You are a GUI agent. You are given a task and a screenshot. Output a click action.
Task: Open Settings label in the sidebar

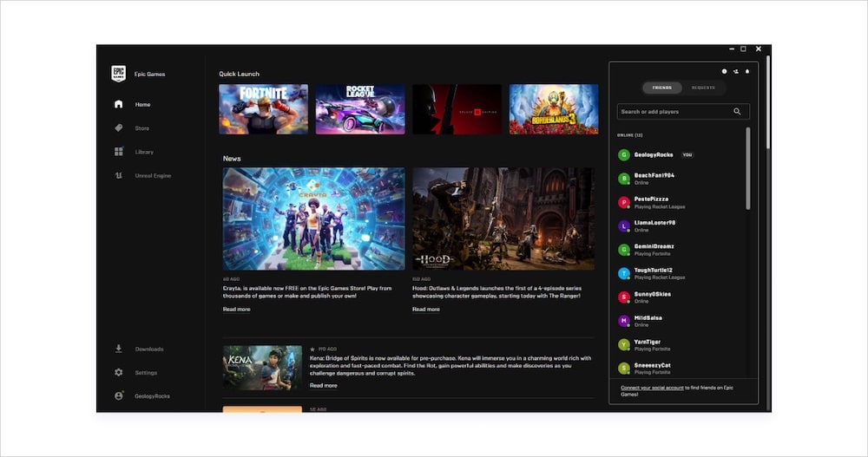pos(146,373)
